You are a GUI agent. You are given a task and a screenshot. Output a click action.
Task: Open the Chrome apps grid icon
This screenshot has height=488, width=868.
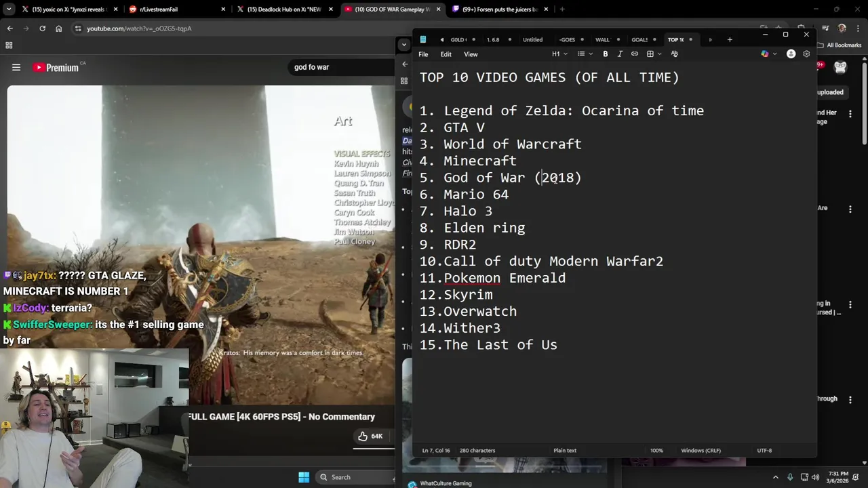9,45
